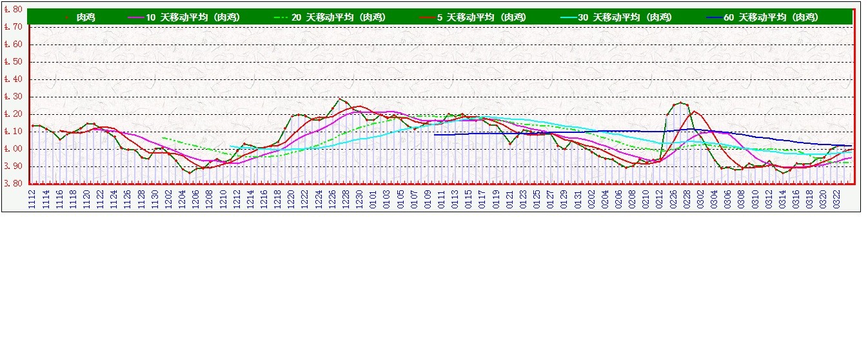Screen dimensions: 868x349
Task: Select the 60 天移动平均 legend label
Action: (771, 17)
